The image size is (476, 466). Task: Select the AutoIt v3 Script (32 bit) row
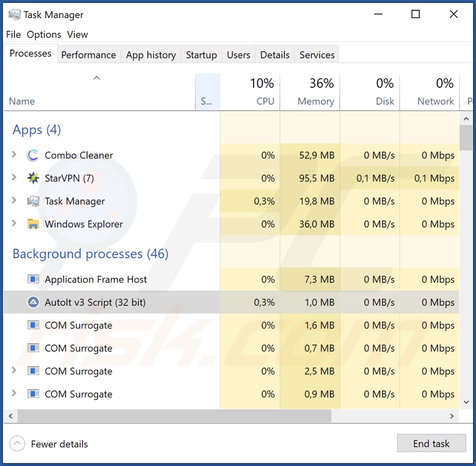[x=231, y=302]
